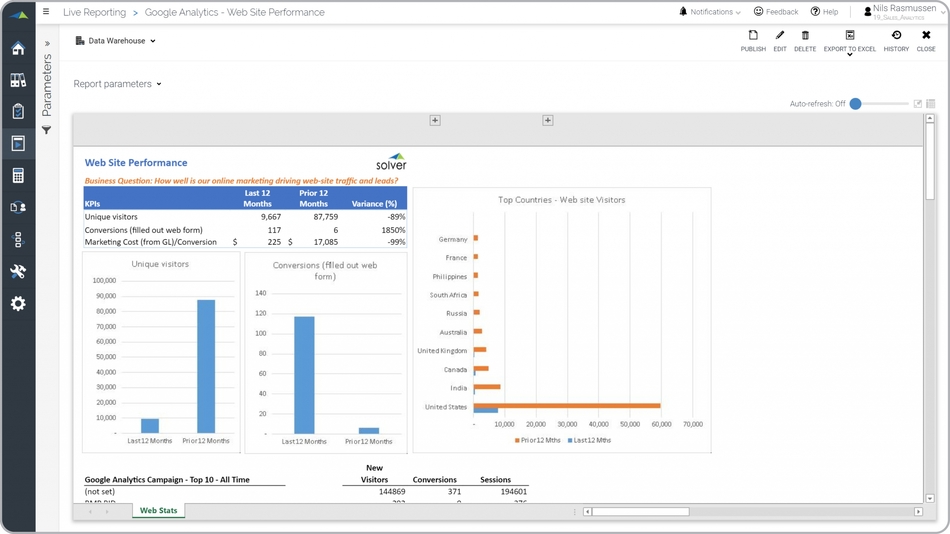Screen dimensions: 950x534
Task: Open the Notifications menu
Action: tap(709, 12)
